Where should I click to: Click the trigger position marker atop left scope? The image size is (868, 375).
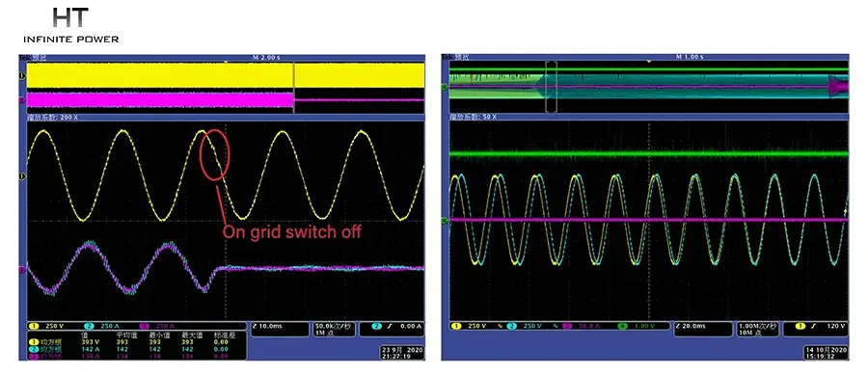point(226,62)
